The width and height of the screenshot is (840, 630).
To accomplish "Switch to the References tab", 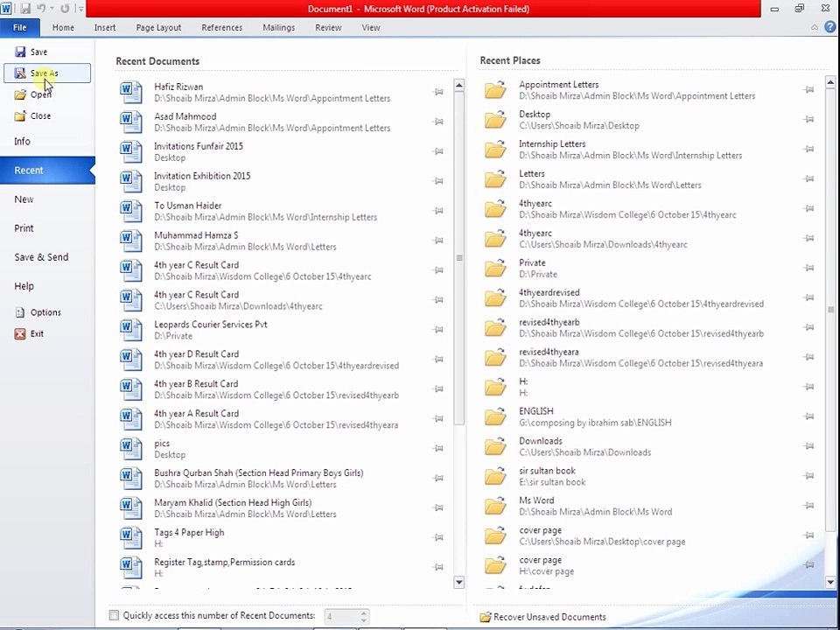I will (x=221, y=27).
